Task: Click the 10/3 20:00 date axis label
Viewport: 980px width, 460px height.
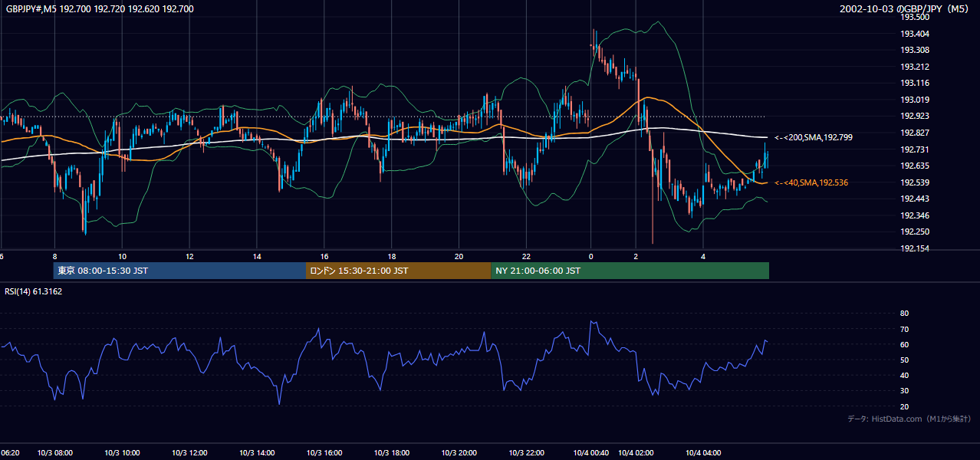Action: pyautogui.click(x=459, y=452)
